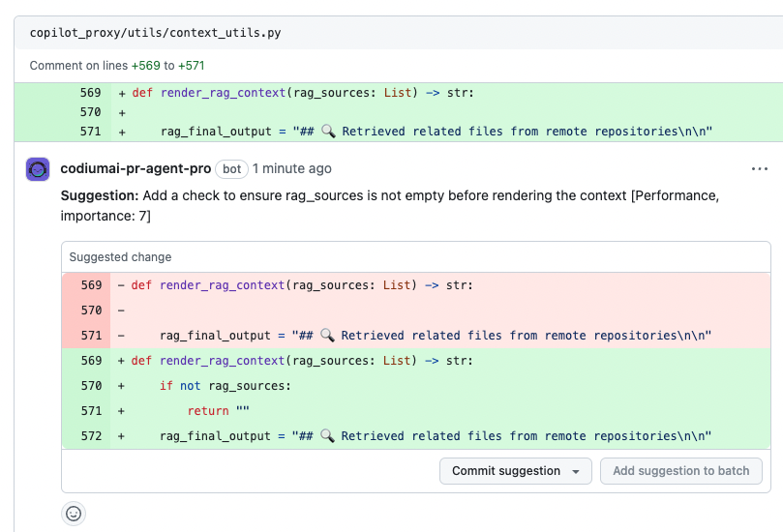The width and height of the screenshot is (783, 532).
Task: Click added line number 572 in suggestion
Action: 91,436
